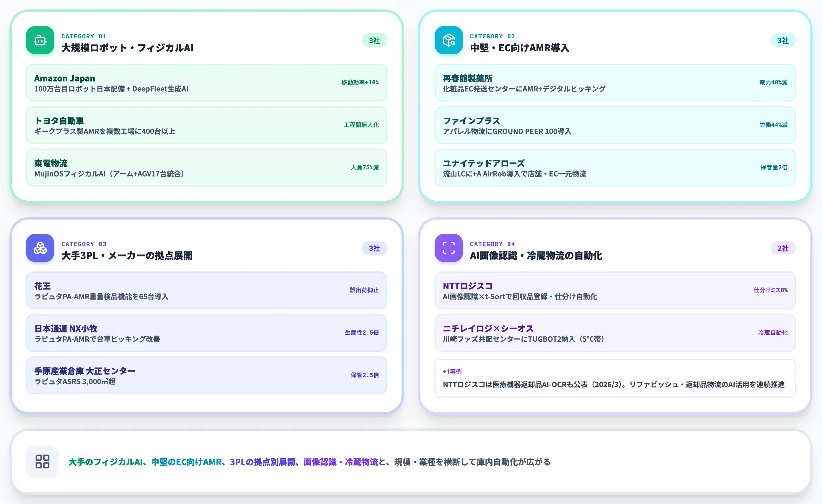This screenshot has height=504, width=822.
Task: Select the Amazon Japan company name
Action: tap(65, 78)
